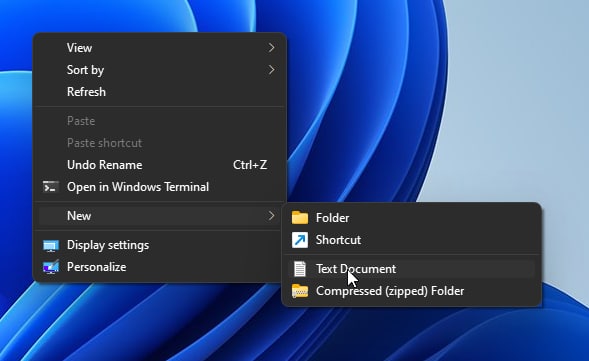Click the Display settings monitor icon
The height and width of the screenshot is (361, 589).
coord(51,245)
